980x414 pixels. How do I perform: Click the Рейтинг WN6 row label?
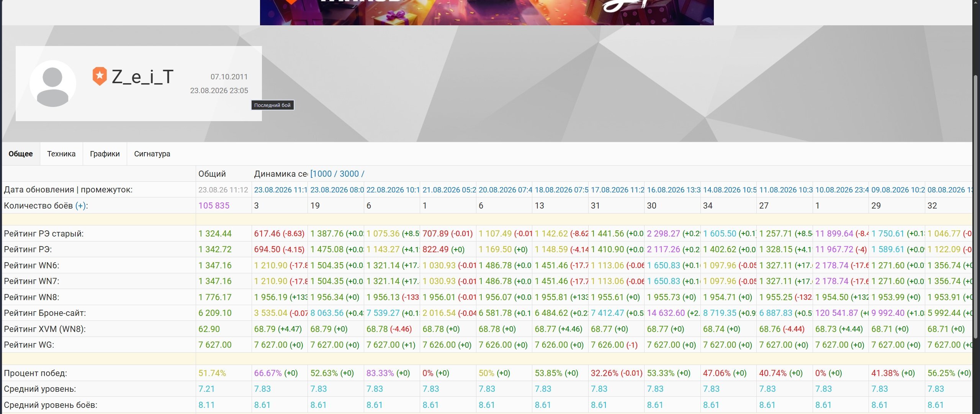(31, 265)
